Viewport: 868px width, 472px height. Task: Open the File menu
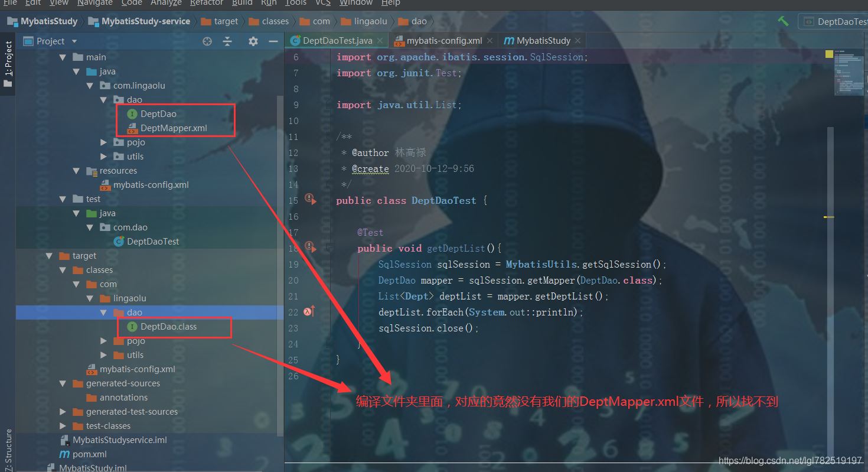(x=10, y=3)
